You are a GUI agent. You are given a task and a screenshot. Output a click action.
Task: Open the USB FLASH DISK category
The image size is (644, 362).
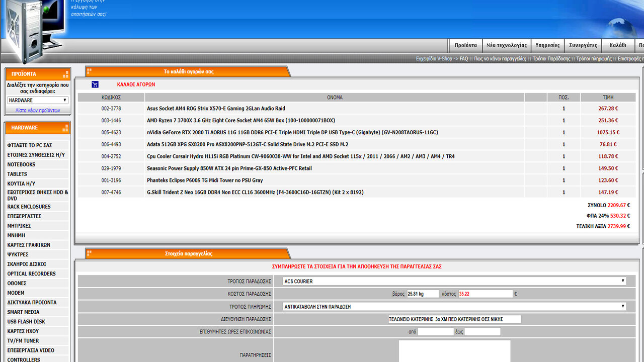pyautogui.click(x=26, y=321)
